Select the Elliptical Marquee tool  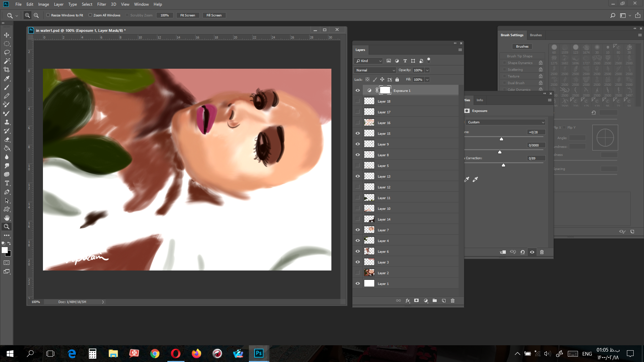[x=7, y=44]
